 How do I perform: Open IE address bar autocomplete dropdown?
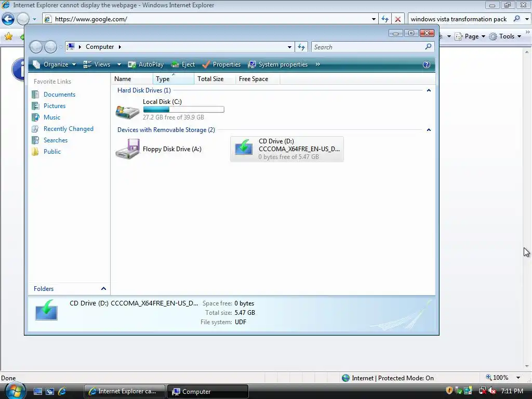[x=374, y=19]
